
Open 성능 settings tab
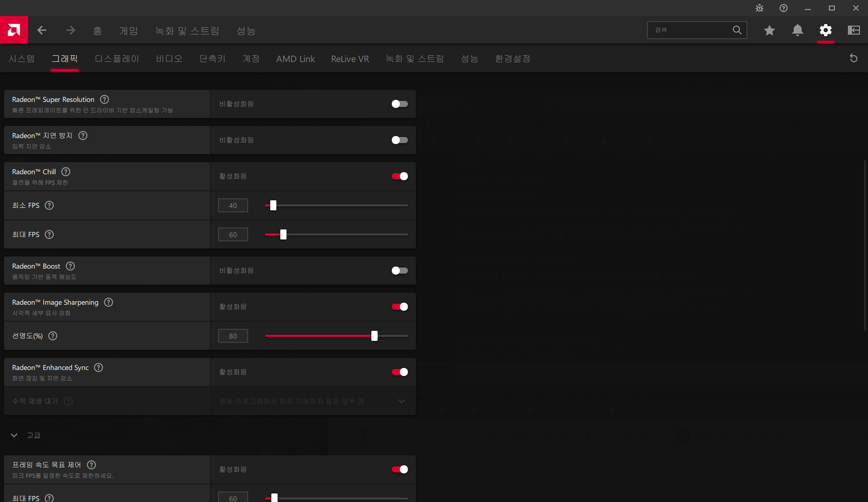[470, 59]
